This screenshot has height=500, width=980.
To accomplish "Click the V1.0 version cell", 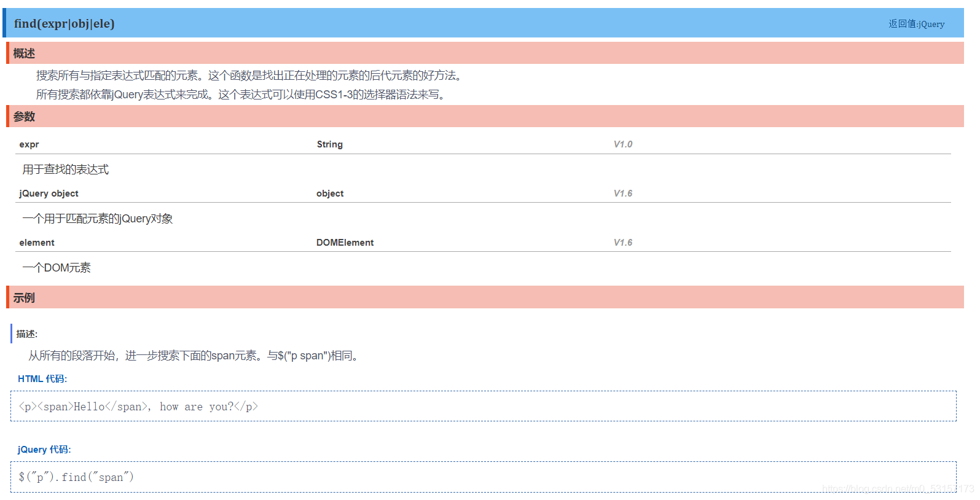I will click(x=623, y=144).
